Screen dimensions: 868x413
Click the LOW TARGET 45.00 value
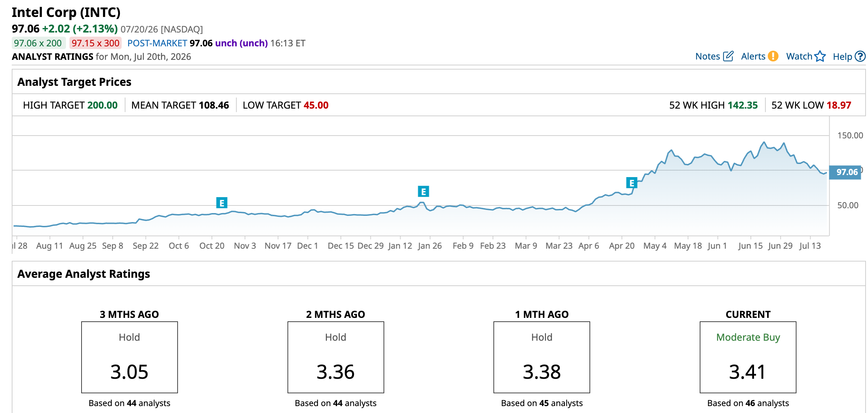tap(316, 105)
